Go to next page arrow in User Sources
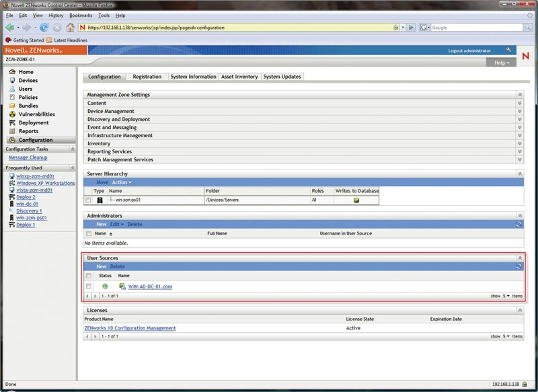The width and height of the screenshot is (538, 392). [95, 296]
